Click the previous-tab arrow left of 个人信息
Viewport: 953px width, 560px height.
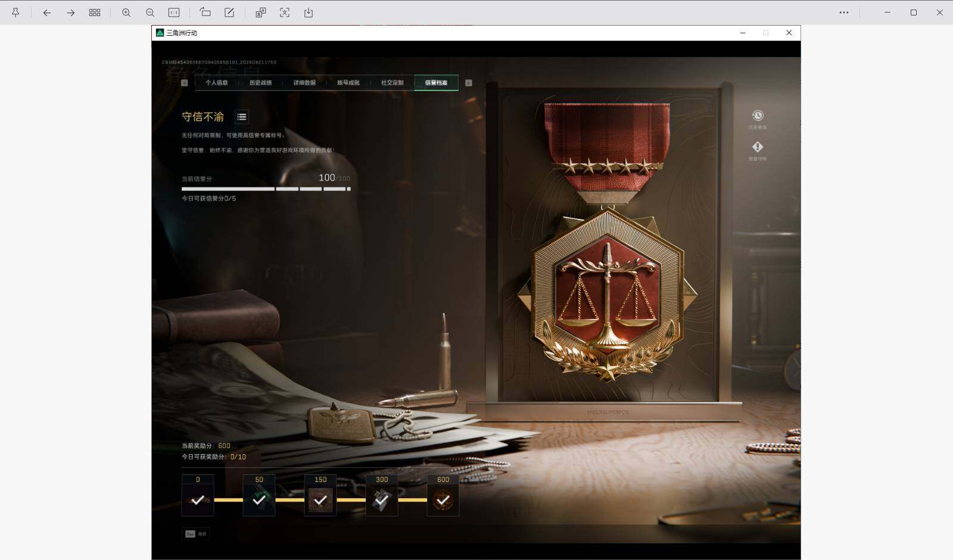(185, 83)
